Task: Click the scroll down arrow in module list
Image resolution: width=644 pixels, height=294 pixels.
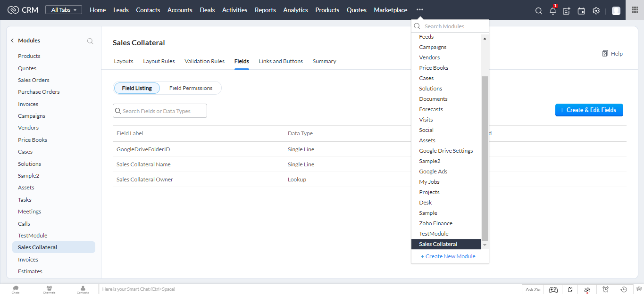Action: click(x=485, y=245)
